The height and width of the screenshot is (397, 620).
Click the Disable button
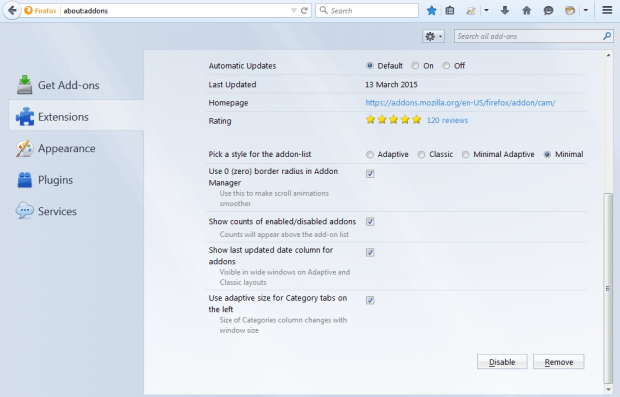pos(502,362)
